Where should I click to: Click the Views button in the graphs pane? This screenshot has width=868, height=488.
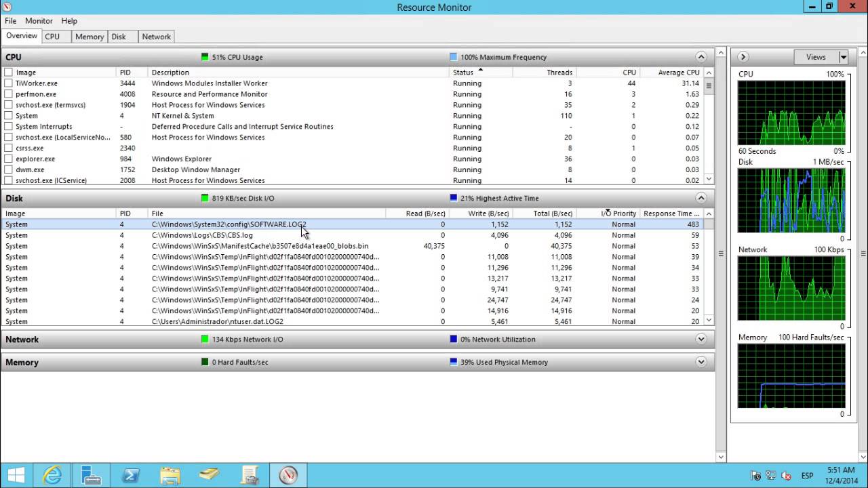816,57
